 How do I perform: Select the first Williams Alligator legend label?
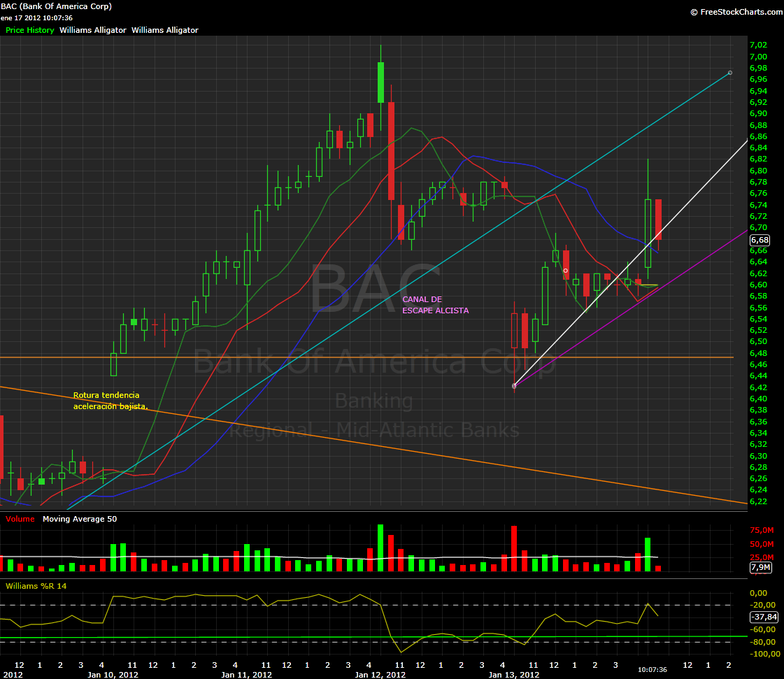pos(92,30)
